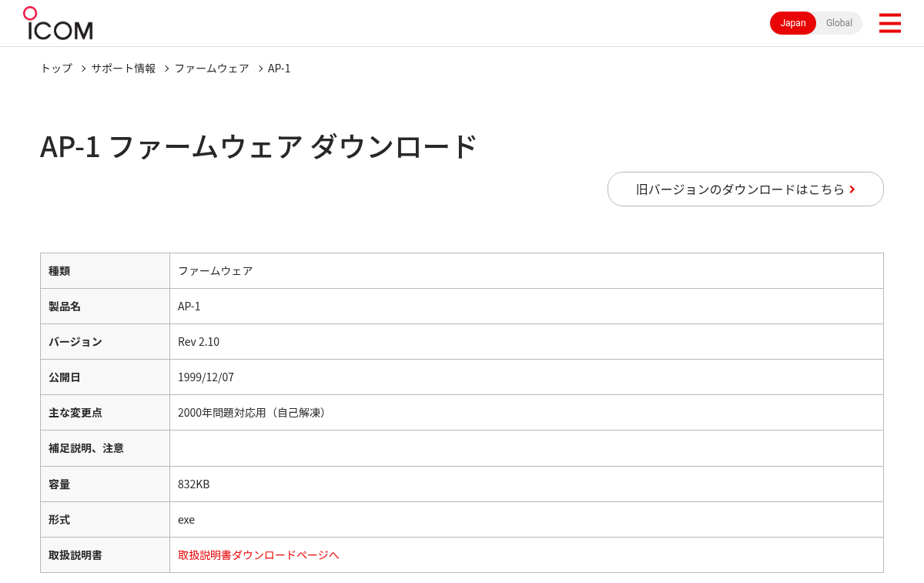The height and width of the screenshot is (583, 924).
Task: Click chevron before AP-1 breadcrumb
Action: 260,69
